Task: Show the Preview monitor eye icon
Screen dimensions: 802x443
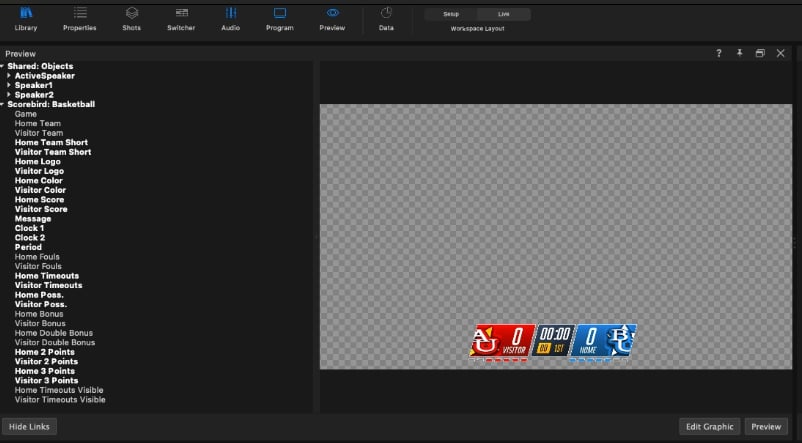Action: (x=332, y=13)
